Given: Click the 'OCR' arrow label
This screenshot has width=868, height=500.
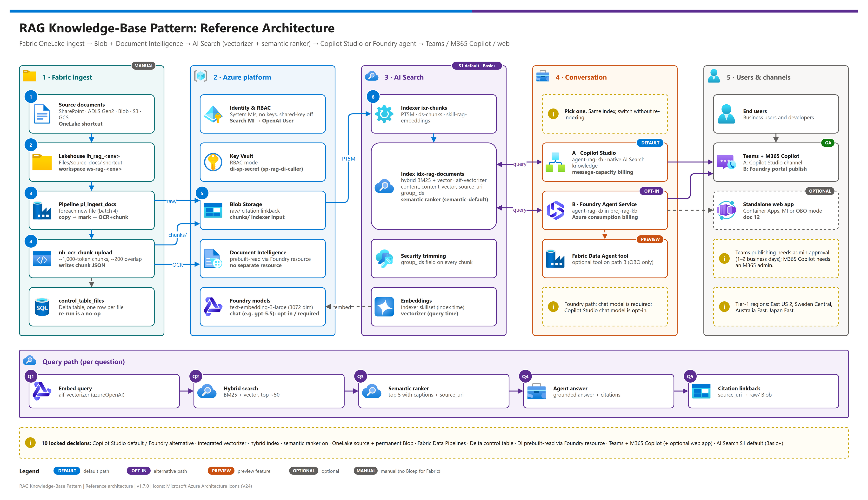Looking at the screenshot, I should [x=177, y=265].
